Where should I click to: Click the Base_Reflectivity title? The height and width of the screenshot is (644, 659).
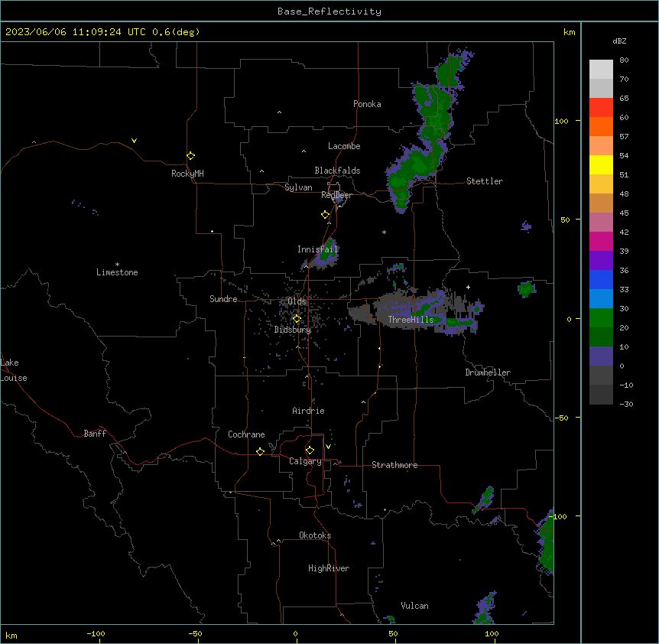[x=329, y=11]
